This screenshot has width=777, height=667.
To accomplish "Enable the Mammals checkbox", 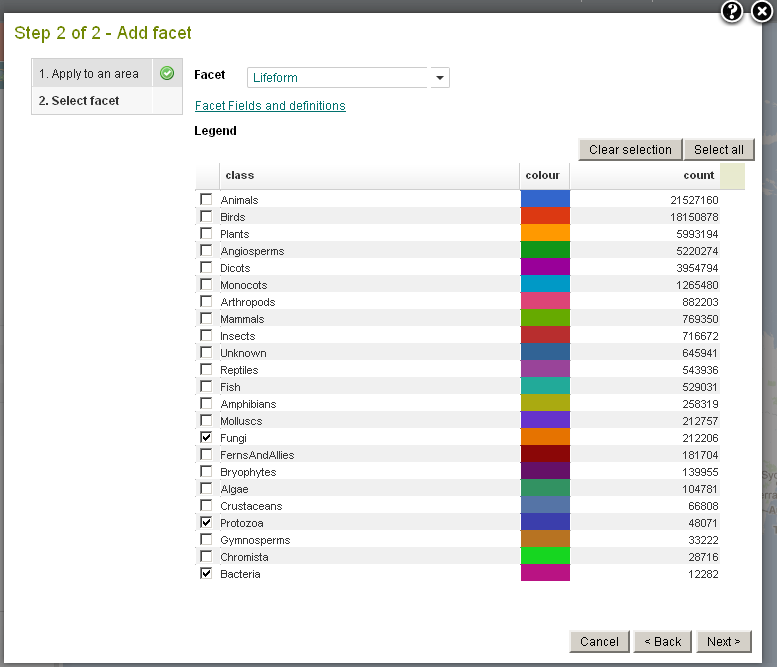I will tap(206, 319).
